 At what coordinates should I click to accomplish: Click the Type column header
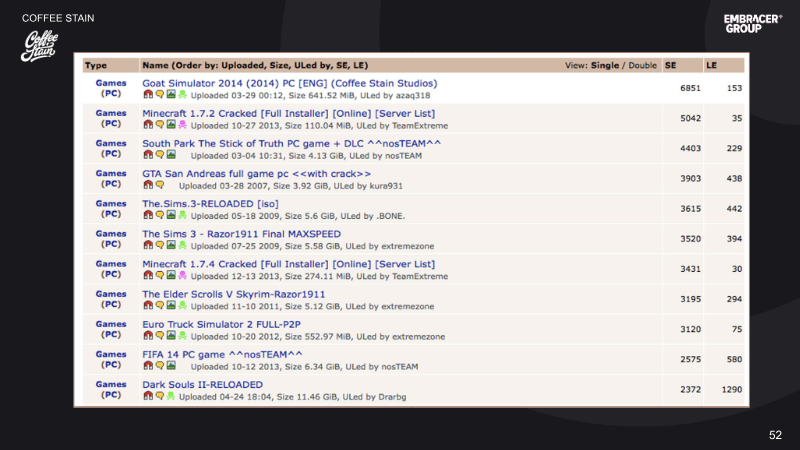coord(96,65)
